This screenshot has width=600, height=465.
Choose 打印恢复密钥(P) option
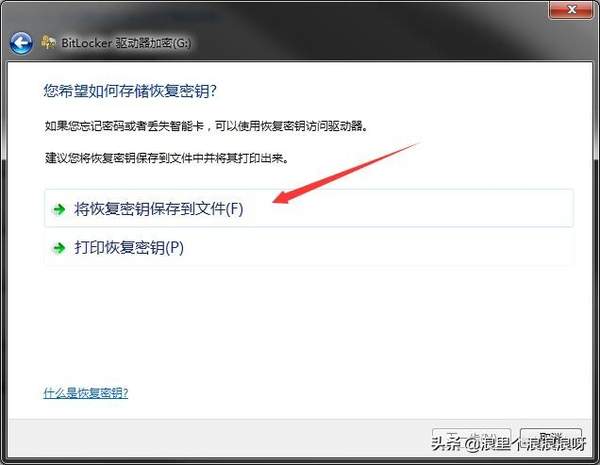[309, 248]
